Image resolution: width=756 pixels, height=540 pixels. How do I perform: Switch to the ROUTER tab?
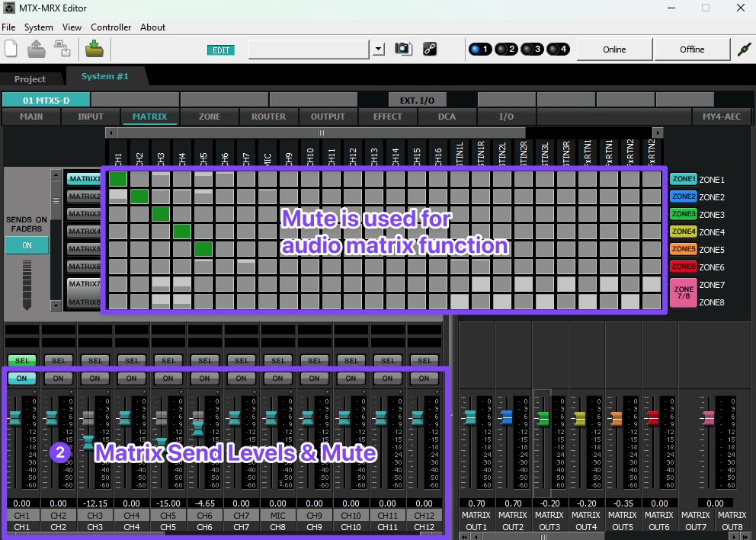point(268,117)
